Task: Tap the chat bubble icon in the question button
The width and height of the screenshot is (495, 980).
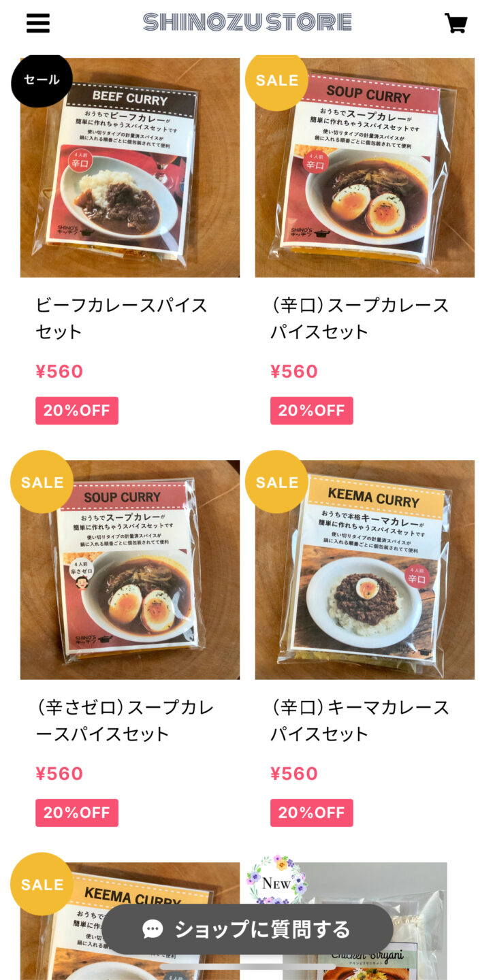Action: [153, 929]
